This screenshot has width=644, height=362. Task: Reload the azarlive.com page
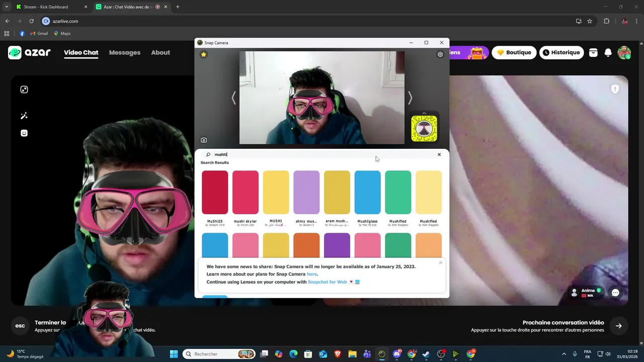coord(31,21)
